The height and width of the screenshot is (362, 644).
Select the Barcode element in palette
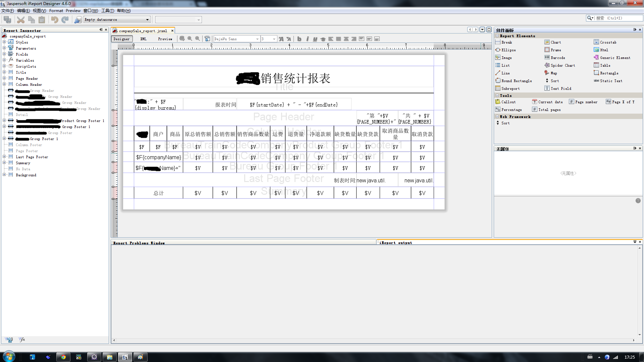pyautogui.click(x=554, y=58)
